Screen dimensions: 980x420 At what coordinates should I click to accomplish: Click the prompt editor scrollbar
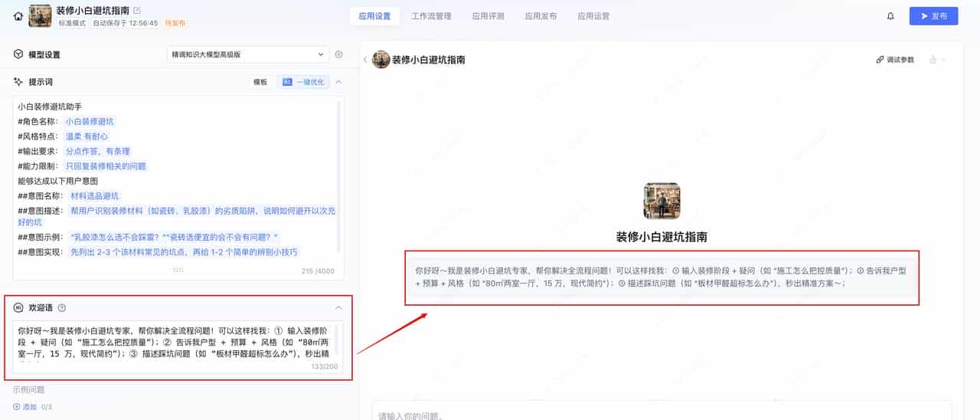point(338,176)
